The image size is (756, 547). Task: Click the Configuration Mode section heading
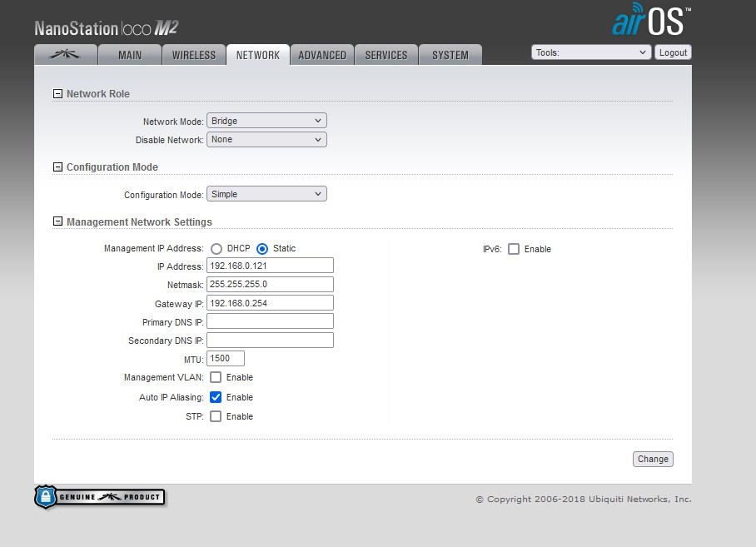click(112, 167)
